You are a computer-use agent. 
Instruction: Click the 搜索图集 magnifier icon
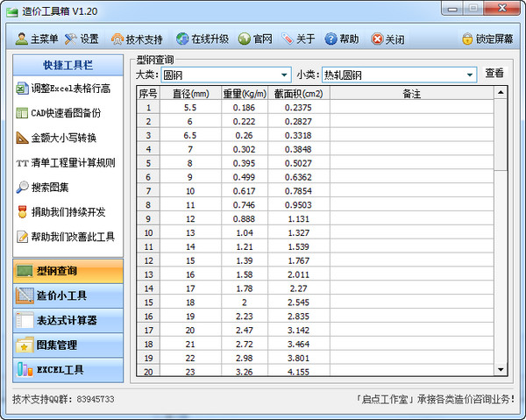click(22, 187)
